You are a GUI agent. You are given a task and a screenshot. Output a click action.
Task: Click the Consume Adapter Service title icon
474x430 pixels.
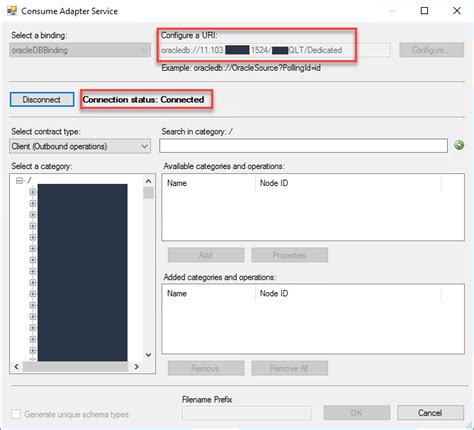point(12,11)
